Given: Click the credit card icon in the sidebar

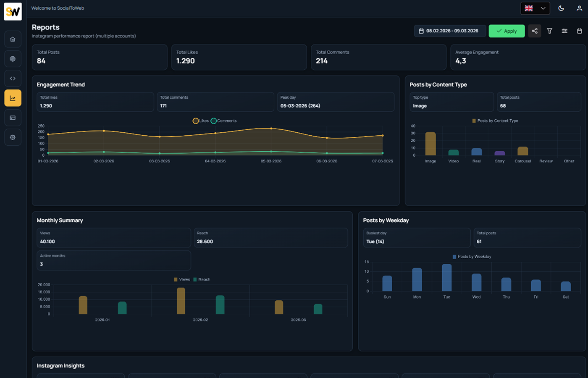Looking at the screenshot, I should point(13,118).
